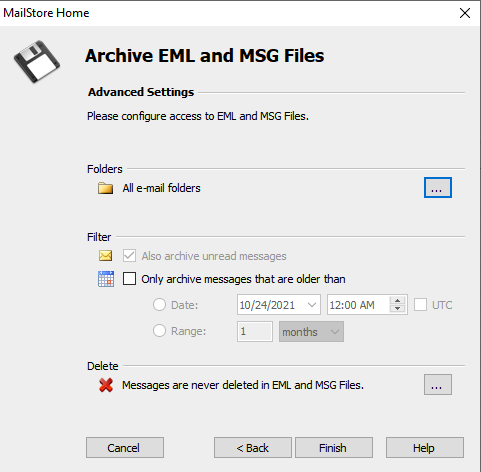Viewport: 481px width, 472px height.
Task: Click the envelope icon beside unread messages
Action: coord(106,256)
